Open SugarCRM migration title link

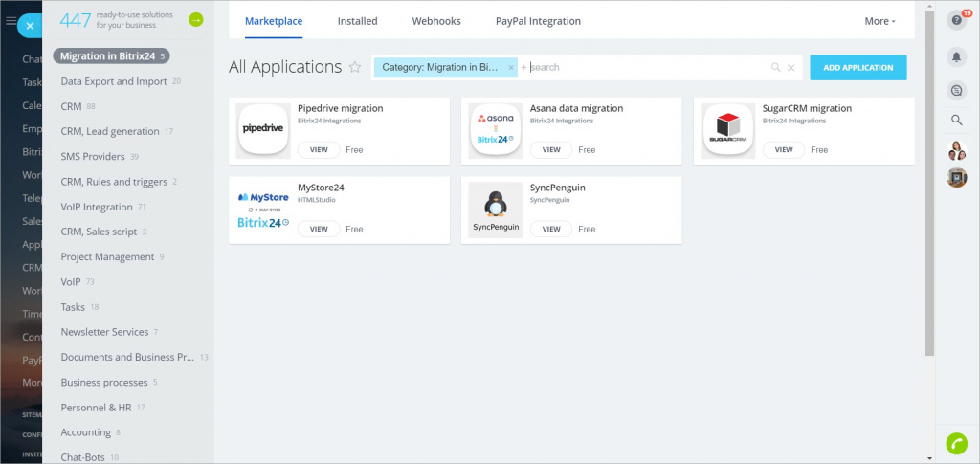[x=807, y=109]
